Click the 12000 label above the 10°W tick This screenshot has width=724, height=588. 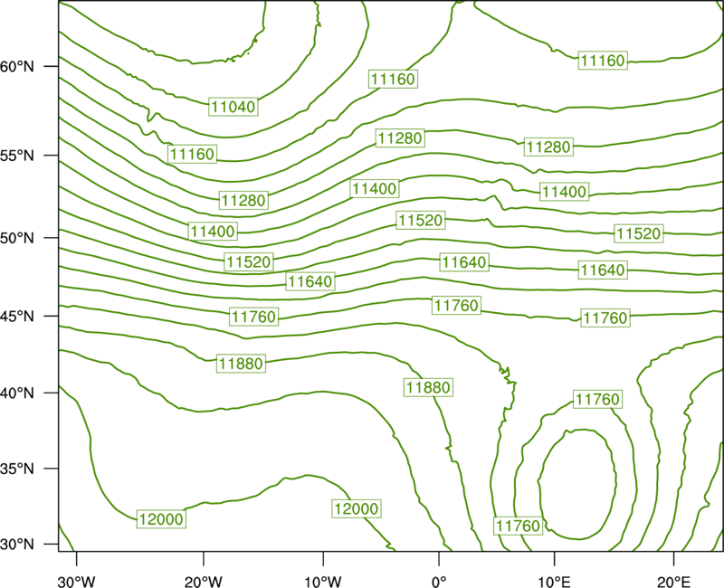click(x=357, y=508)
